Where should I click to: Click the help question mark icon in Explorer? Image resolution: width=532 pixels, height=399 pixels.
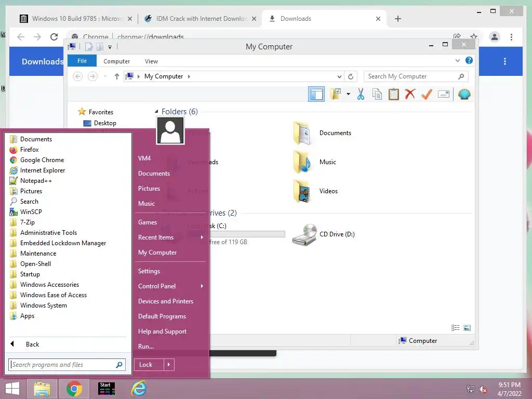click(469, 60)
